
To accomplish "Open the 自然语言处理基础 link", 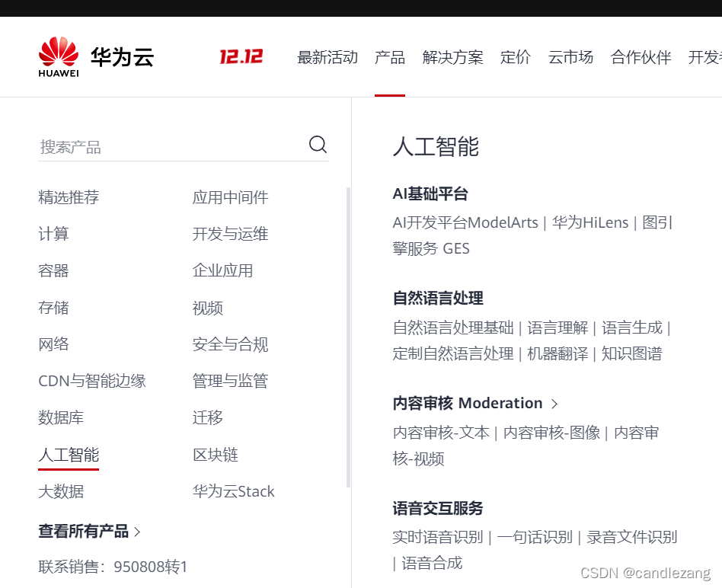I will point(453,328).
